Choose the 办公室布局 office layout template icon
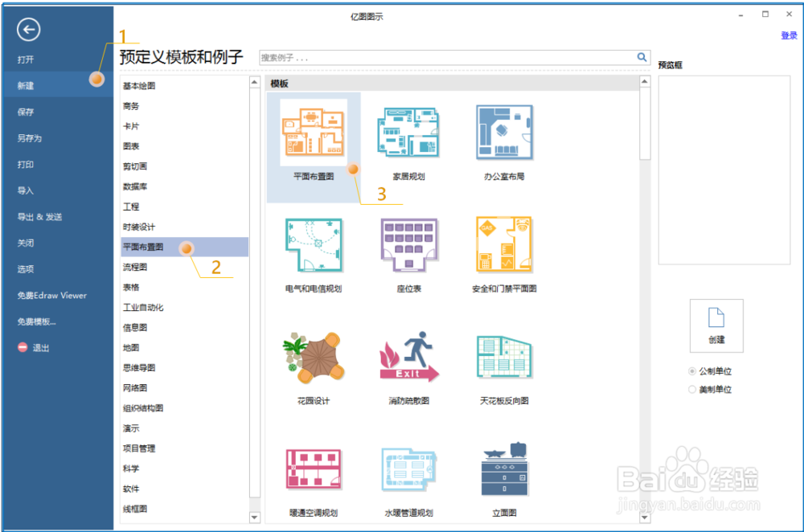This screenshot has height=532, width=804. (504, 132)
